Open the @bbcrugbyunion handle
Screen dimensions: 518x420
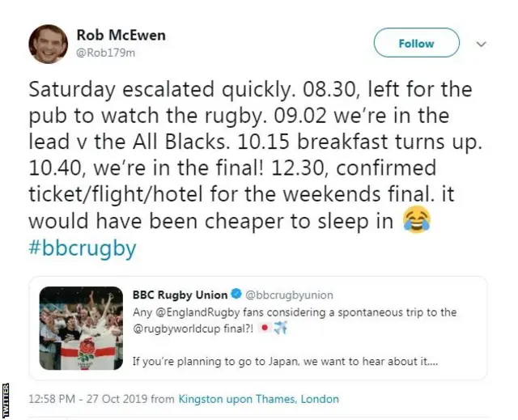pos(289,295)
